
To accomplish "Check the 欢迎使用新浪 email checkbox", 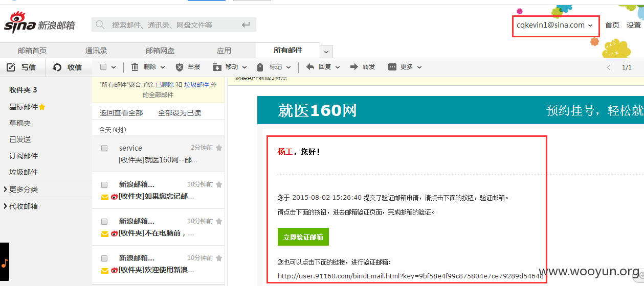I will click(104, 258).
